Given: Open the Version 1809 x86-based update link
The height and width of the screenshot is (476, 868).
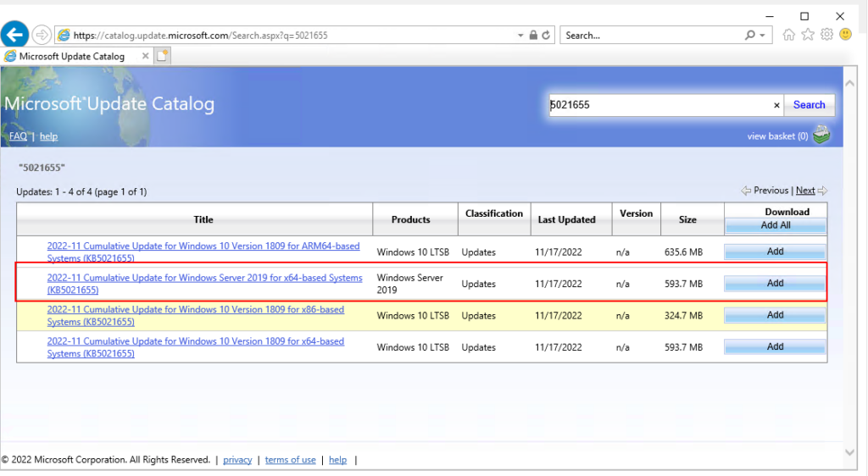Looking at the screenshot, I should tap(196, 316).
